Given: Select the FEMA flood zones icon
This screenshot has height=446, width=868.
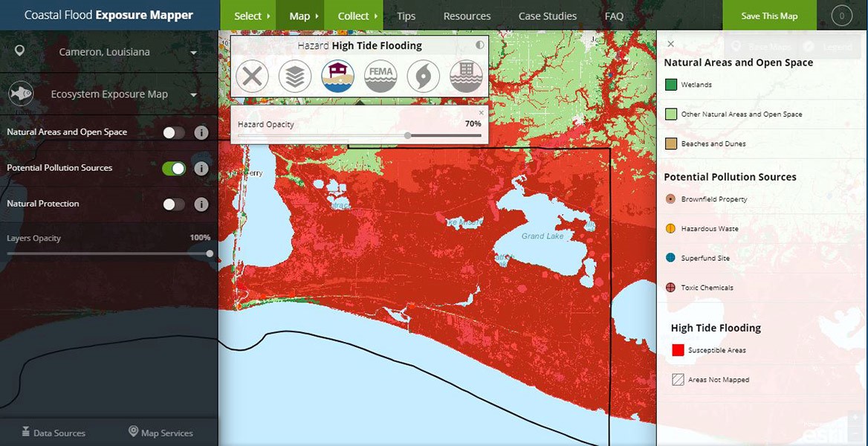Looking at the screenshot, I should (380, 77).
